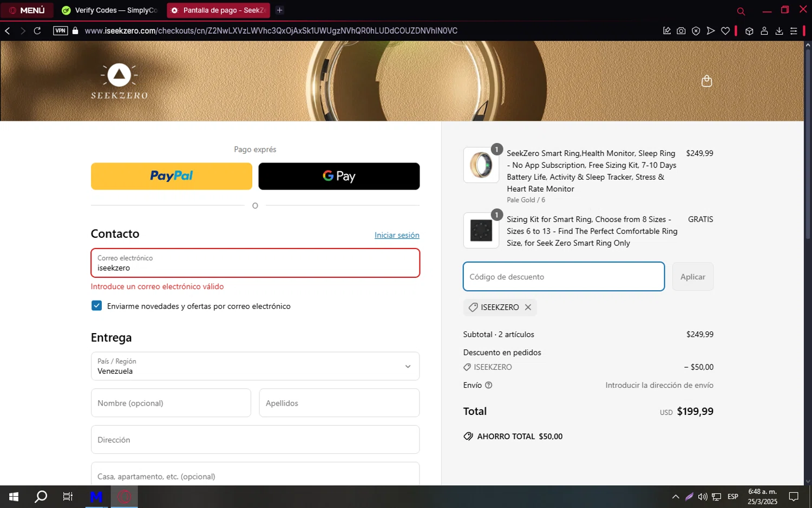The height and width of the screenshot is (508, 812).
Task: Switch the ESP input language indicator
Action: [733, 497]
